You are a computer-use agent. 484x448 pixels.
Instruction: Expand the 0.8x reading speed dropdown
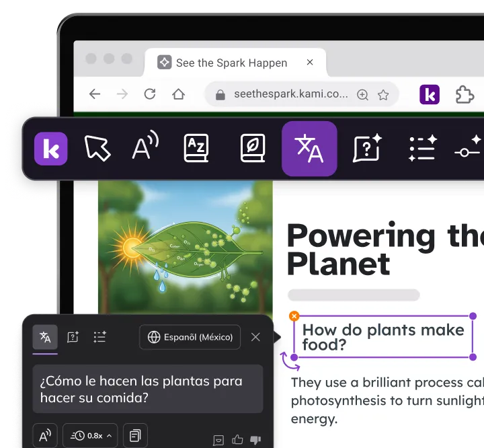pos(90,436)
